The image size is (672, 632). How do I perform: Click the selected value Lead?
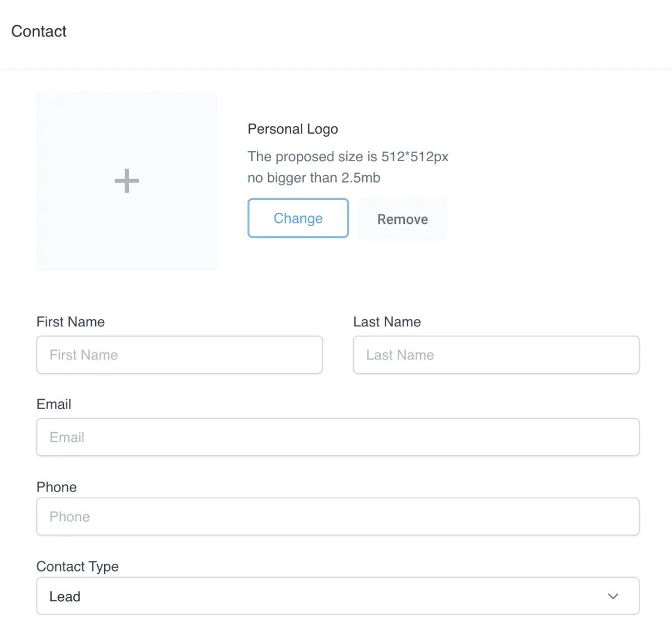[65, 597]
